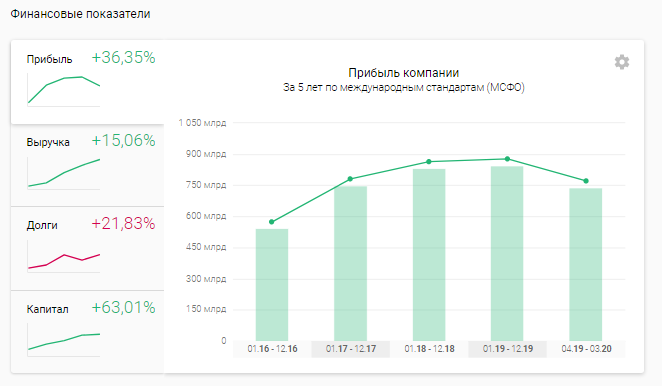Click the 900 млрд axis label
The width and height of the screenshot is (662, 386).
pos(206,154)
